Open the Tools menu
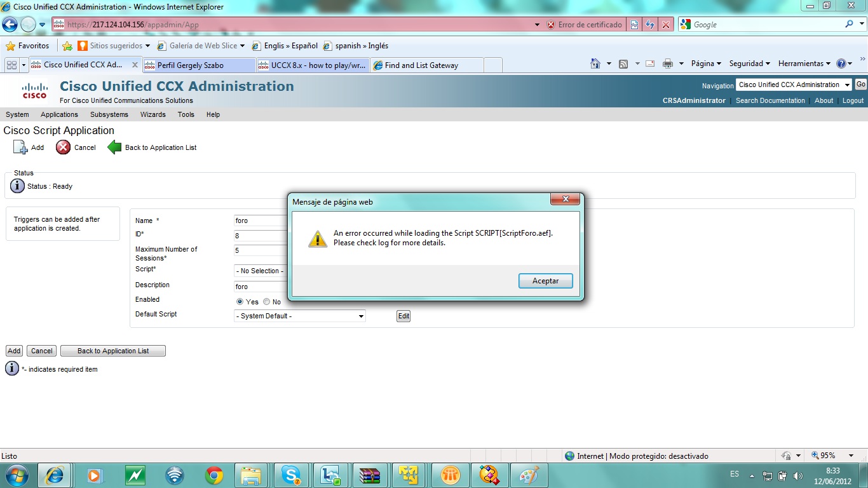 click(x=186, y=114)
